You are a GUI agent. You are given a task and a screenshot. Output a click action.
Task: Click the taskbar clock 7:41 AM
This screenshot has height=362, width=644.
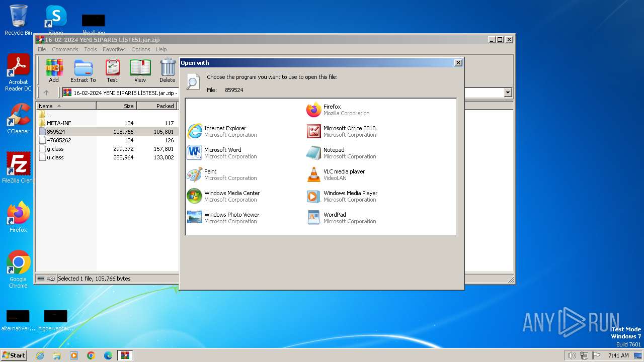[x=618, y=355]
